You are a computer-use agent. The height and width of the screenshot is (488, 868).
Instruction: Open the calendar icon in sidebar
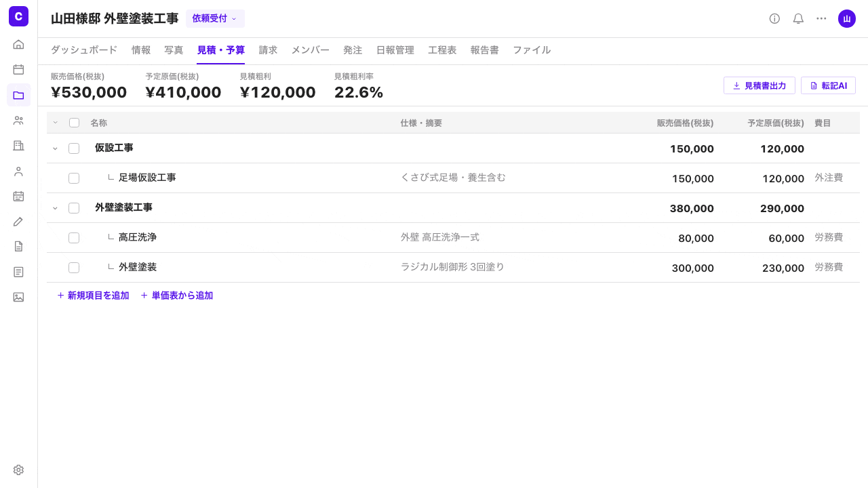pyautogui.click(x=18, y=69)
